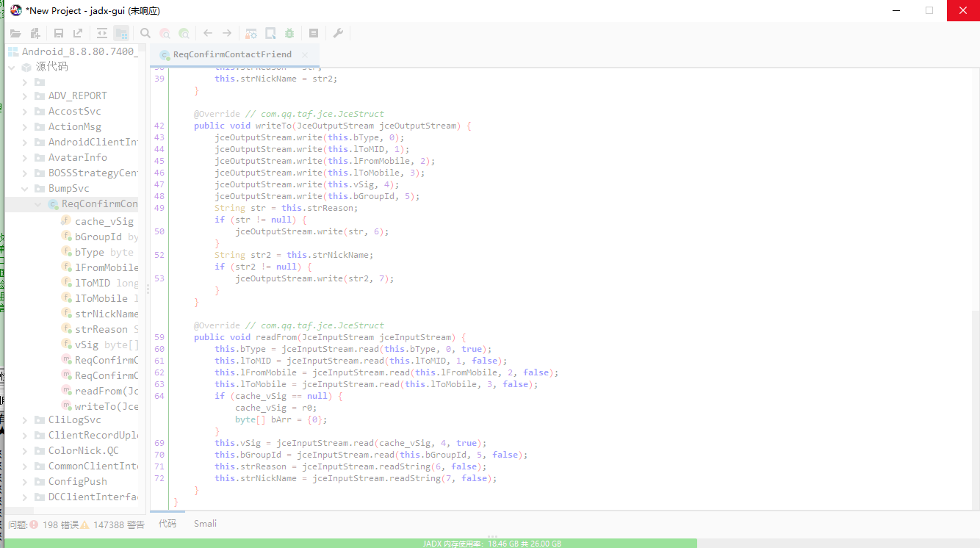Expand the ADV_REPORT package
980x548 pixels.
[x=25, y=96]
